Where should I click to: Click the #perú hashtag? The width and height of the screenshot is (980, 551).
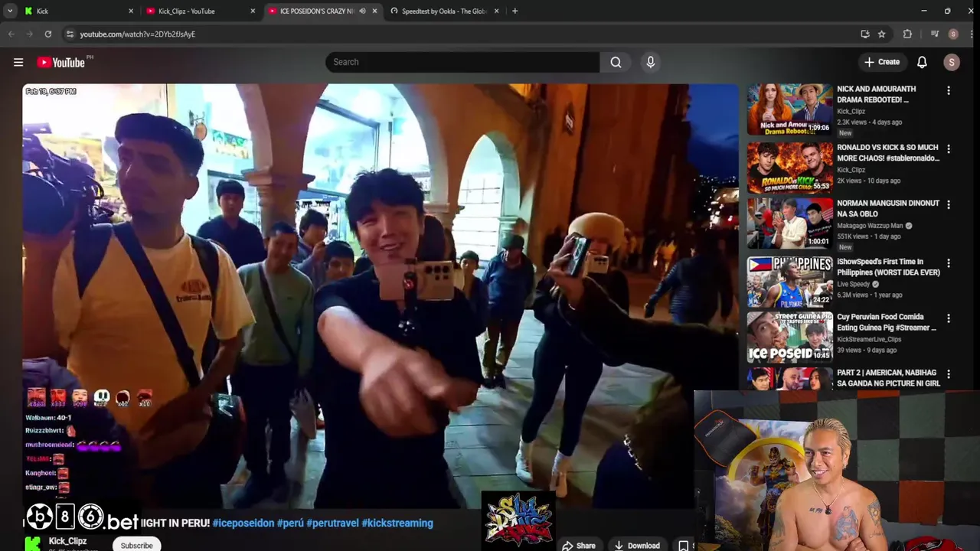290,523
